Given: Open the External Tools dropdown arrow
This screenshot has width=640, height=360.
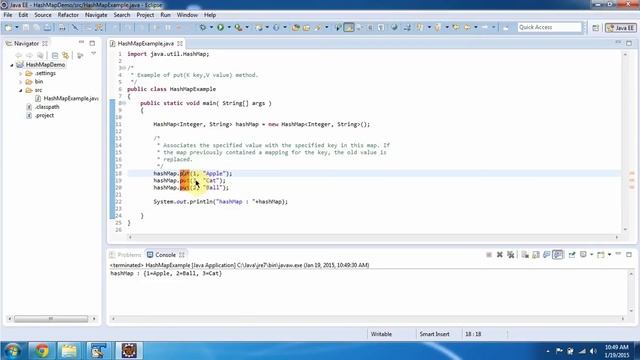Looking at the screenshot, I should [247, 27].
